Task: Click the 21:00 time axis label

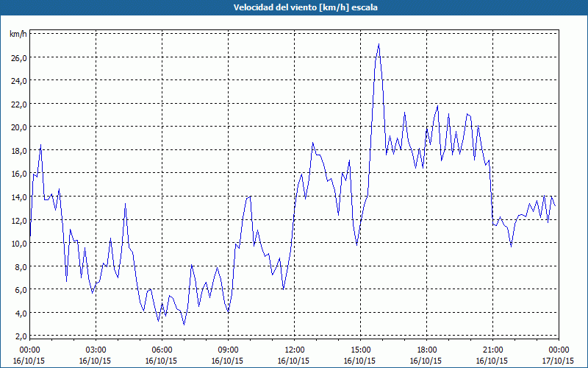Action: click(492, 350)
